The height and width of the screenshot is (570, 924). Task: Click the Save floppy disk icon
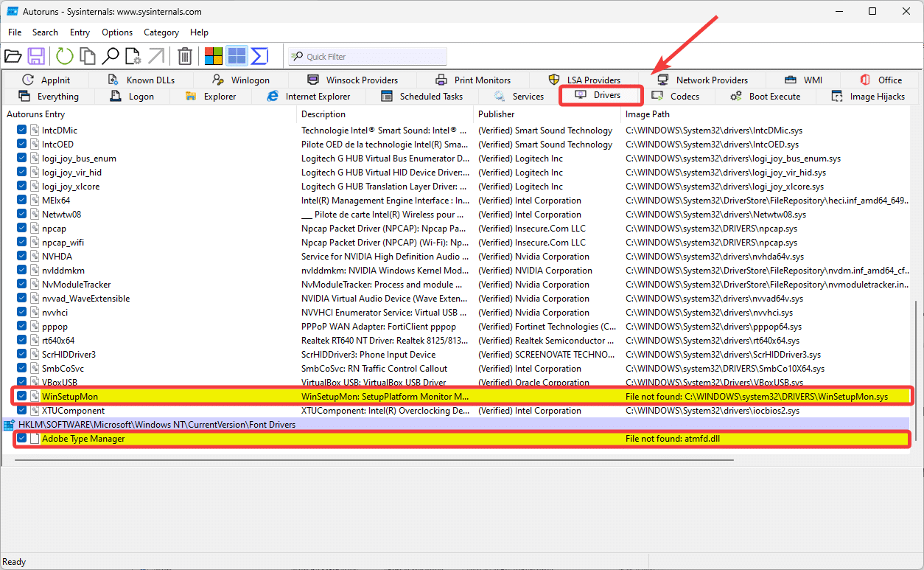[x=37, y=56]
